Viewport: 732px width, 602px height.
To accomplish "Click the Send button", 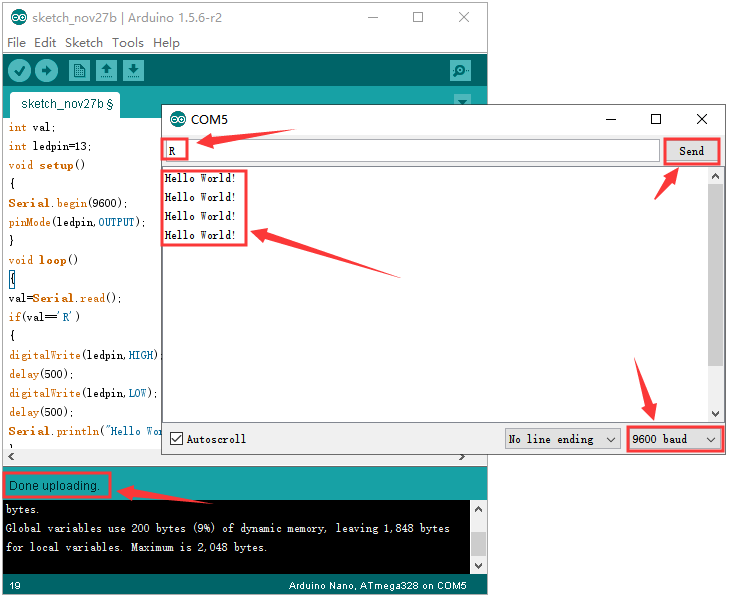I will tap(691, 151).
